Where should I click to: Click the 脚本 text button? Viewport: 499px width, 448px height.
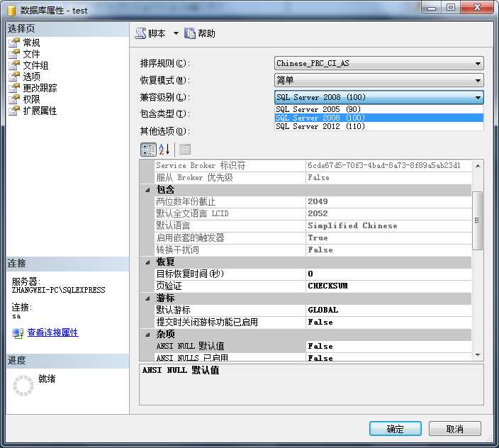157,33
